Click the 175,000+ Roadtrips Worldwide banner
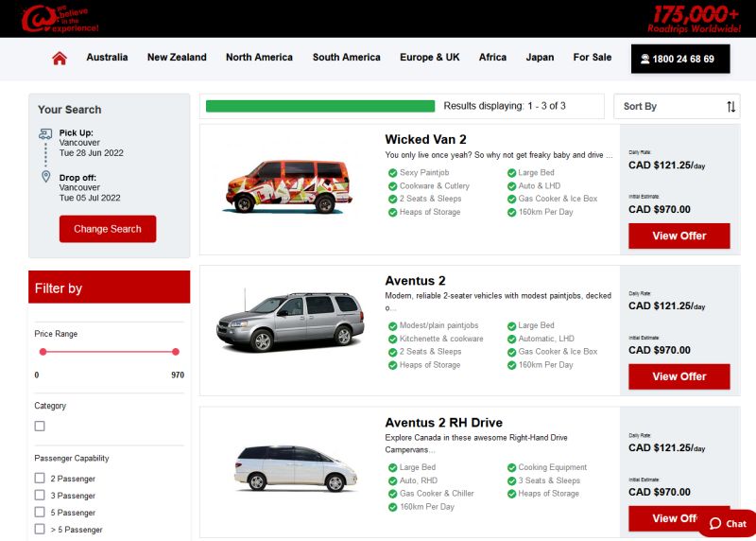The width and height of the screenshot is (756, 541). click(x=695, y=19)
